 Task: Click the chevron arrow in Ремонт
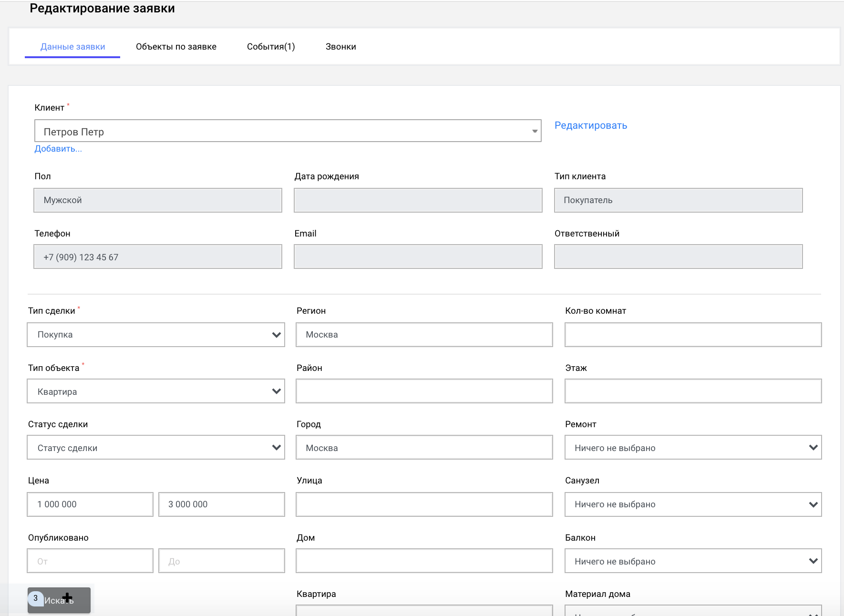(x=813, y=447)
